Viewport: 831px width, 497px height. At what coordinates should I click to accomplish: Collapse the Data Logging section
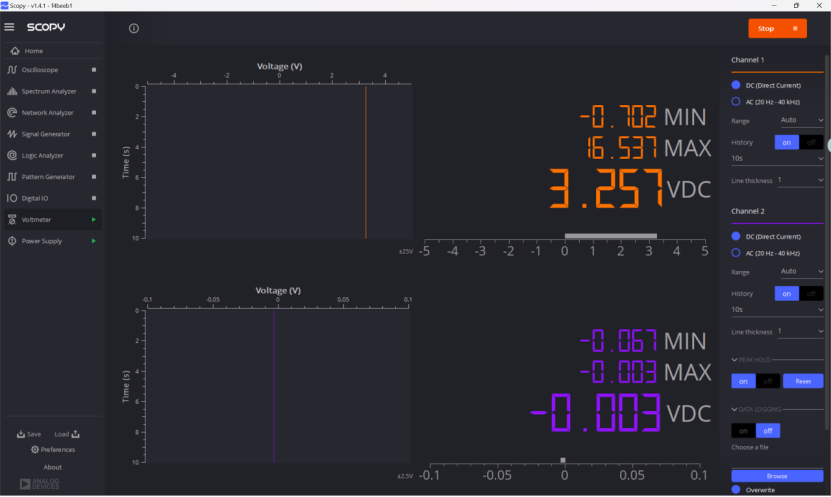pos(735,409)
